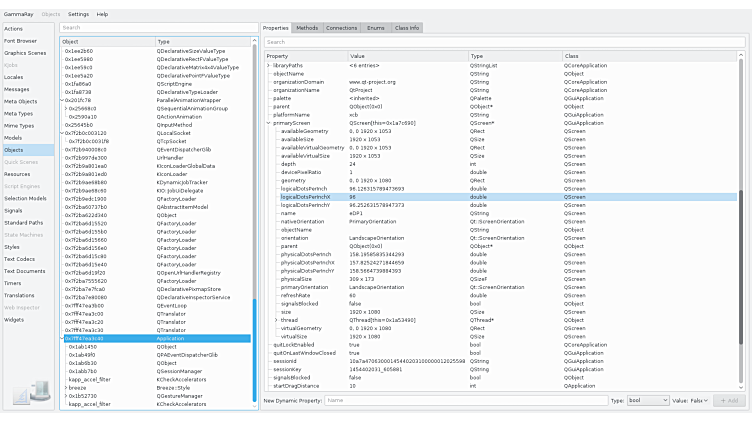Click the GammaRay logo icon in the bottom-left corner
The image size is (752, 423).
click(28, 396)
